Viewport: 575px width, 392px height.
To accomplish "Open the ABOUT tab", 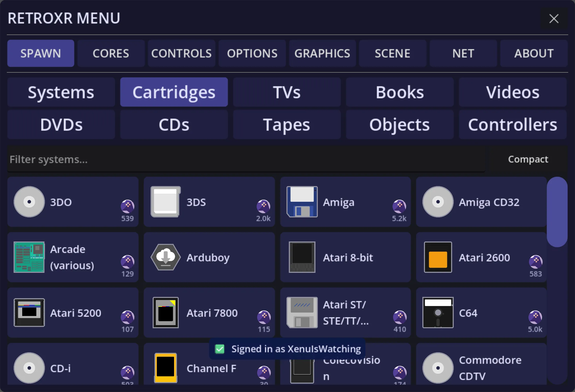I will pyautogui.click(x=534, y=53).
